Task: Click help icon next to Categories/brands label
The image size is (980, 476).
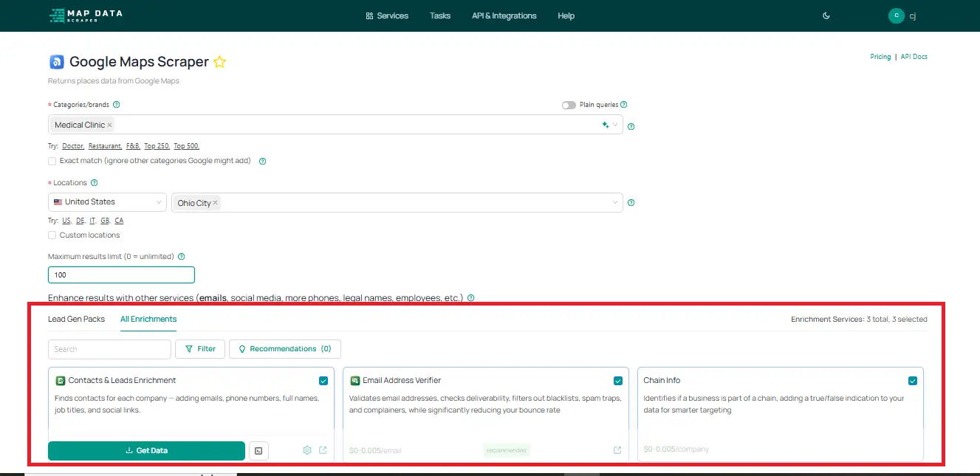Action: (x=117, y=105)
